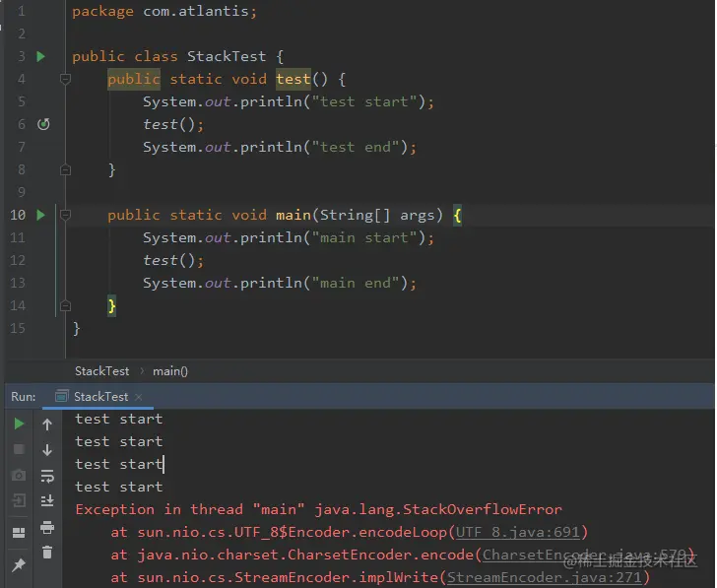This screenshot has height=588, width=717.
Task: Open UTF_8.java:691 stack trace link
Action: pos(518,532)
